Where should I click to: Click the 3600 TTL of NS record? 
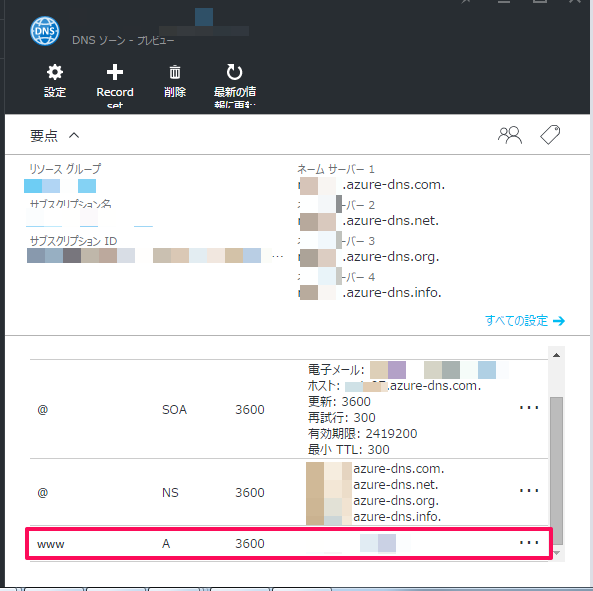click(250, 492)
